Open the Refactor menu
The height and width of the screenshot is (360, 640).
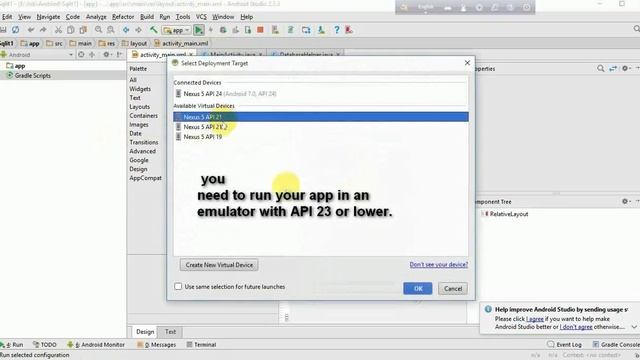(x=123, y=17)
